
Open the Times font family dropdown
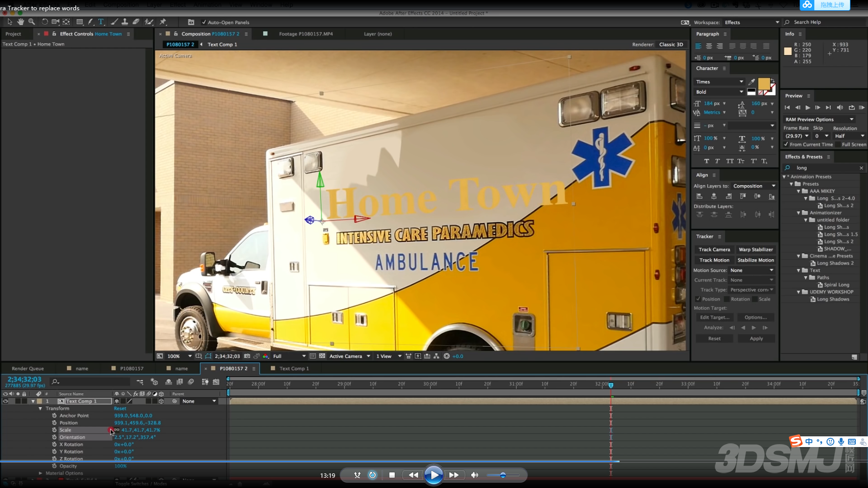tap(719, 82)
